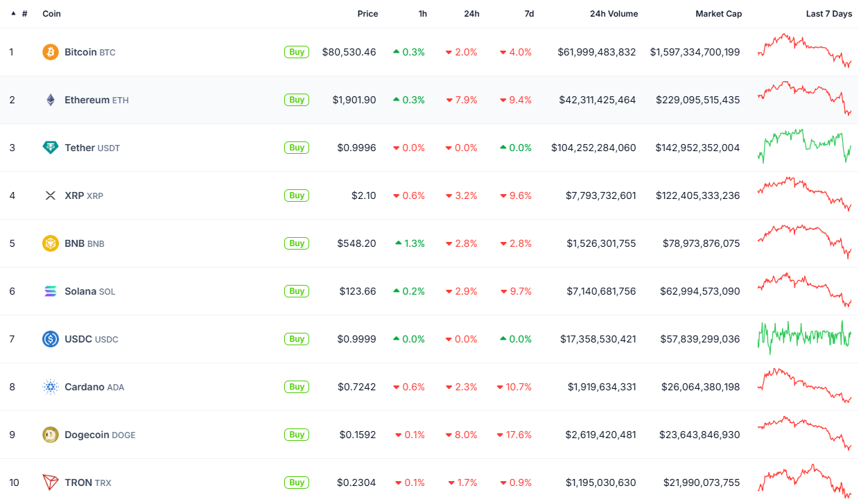Click the Solana logo icon
The image size is (861, 504).
pyautogui.click(x=51, y=291)
